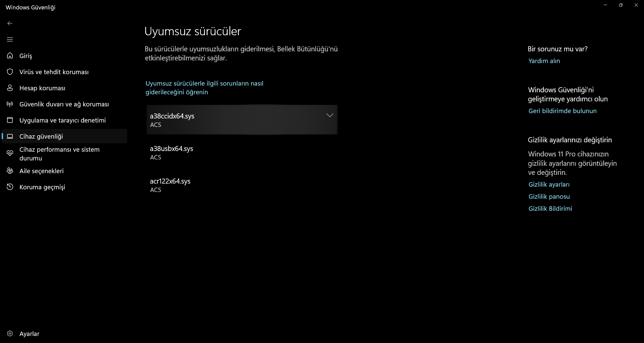Viewport: 644px width, 343px height.
Task: Open the Gizlilik ayarları link
Action: 549,185
